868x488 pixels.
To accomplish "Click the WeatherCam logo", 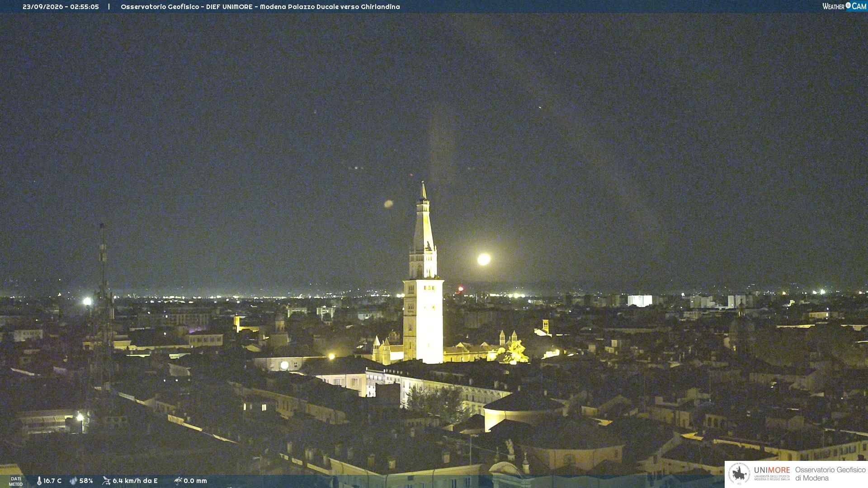I will (844, 6).
